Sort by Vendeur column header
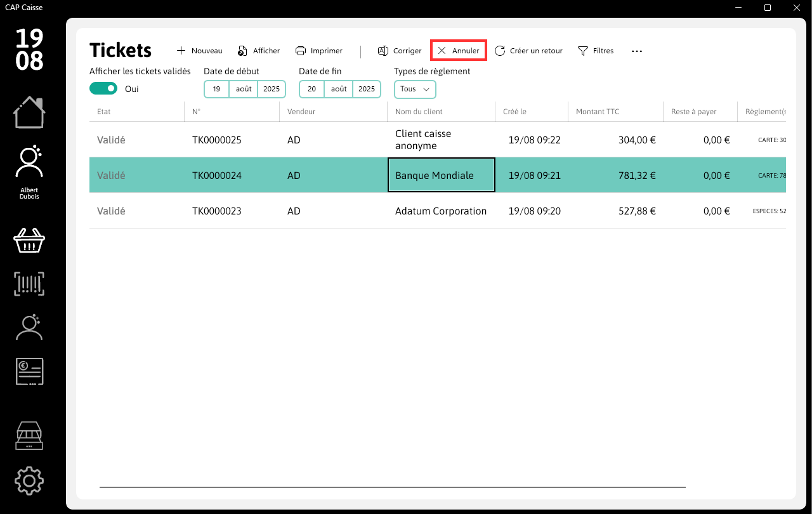Image resolution: width=812 pixels, height=514 pixels. (x=334, y=112)
